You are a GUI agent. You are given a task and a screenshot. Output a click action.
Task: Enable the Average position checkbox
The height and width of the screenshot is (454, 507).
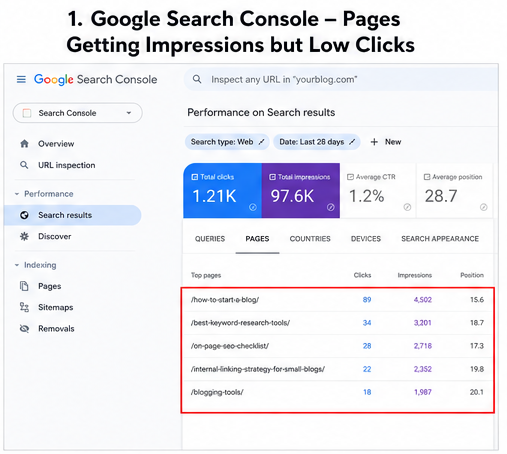(x=427, y=177)
